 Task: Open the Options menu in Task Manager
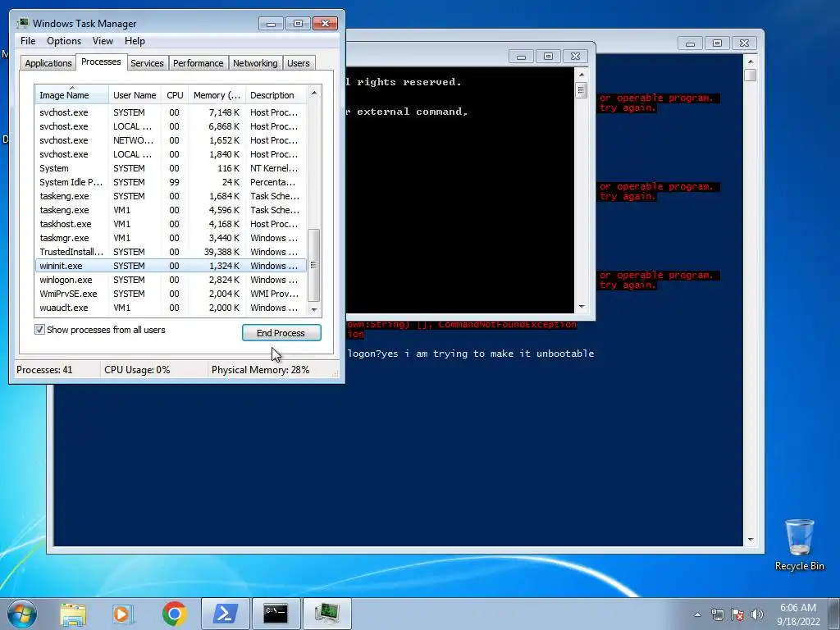click(x=64, y=41)
